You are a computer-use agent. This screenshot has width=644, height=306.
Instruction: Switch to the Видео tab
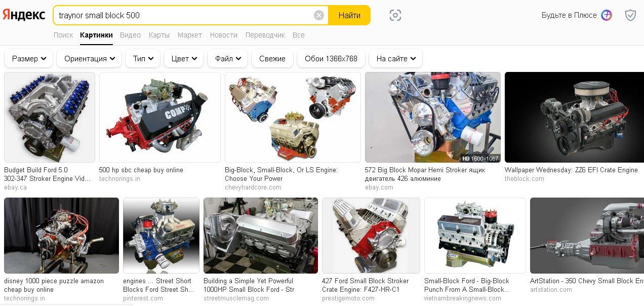pyautogui.click(x=130, y=35)
